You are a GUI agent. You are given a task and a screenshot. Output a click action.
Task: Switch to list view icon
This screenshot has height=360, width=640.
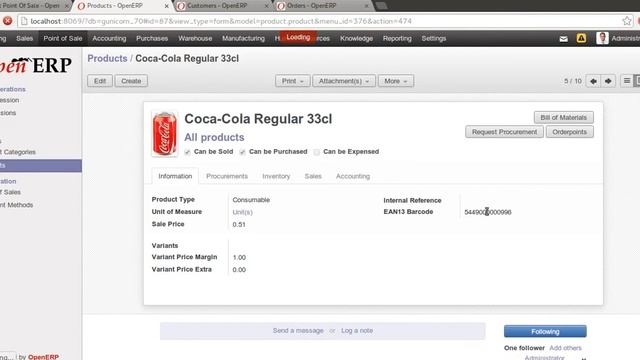coord(627,81)
